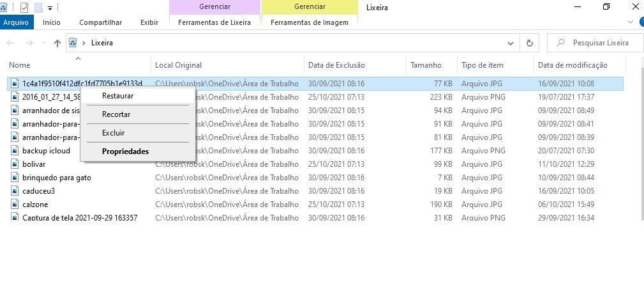Expand the address bar history dropdown
This screenshot has width=644, height=294.
[x=510, y=43]
